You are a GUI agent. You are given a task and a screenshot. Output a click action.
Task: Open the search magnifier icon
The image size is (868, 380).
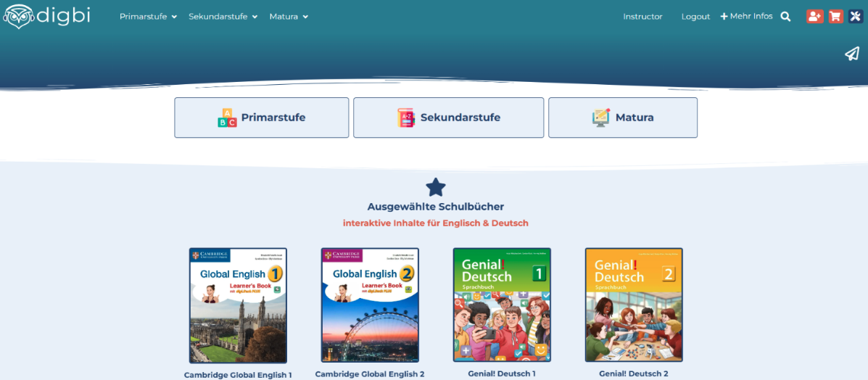[785, 17]
